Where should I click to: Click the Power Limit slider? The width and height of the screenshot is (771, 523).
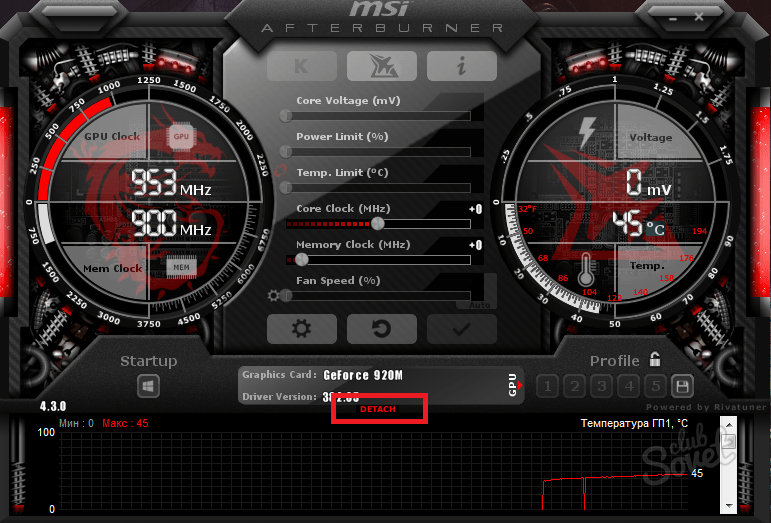pyautogui.click(x=378, y=152)
